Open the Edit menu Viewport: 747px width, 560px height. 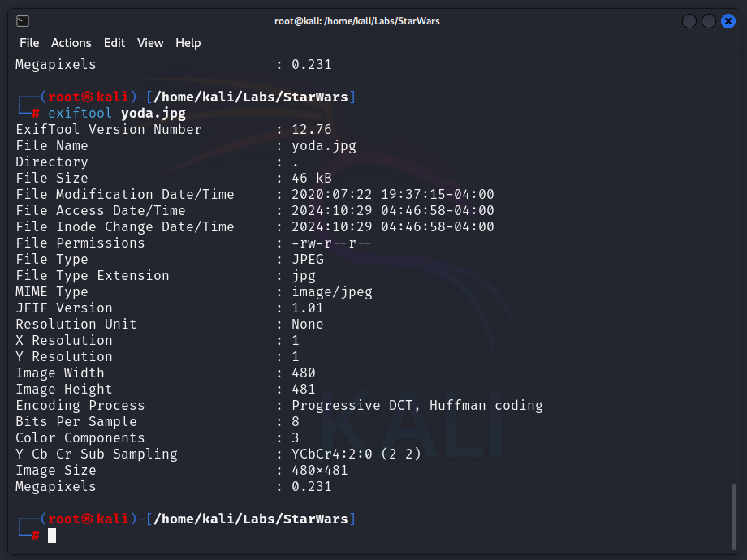pos(114,43)
